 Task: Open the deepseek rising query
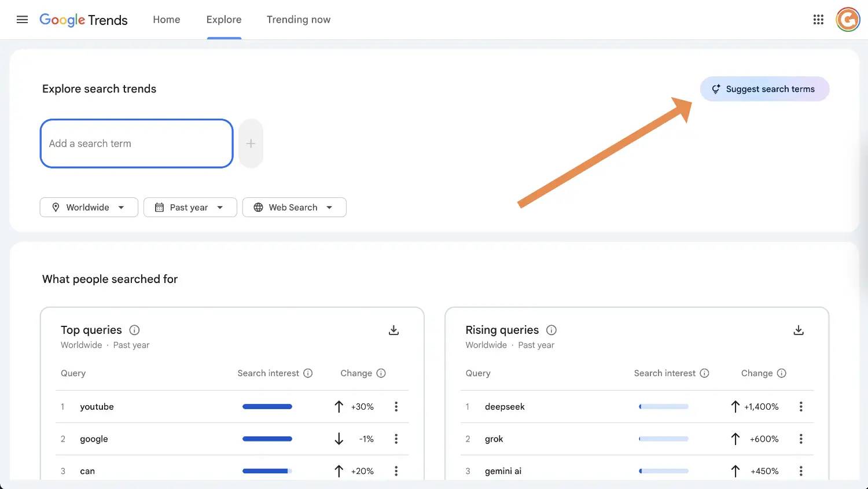pos(505,407)
